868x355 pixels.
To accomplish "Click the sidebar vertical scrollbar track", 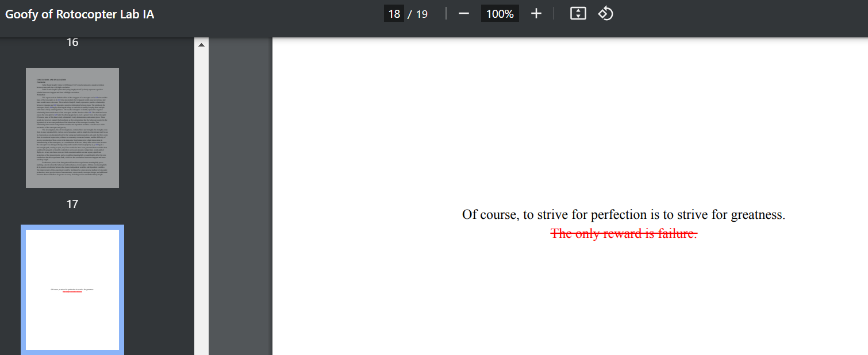I will [x=201, y=201].
